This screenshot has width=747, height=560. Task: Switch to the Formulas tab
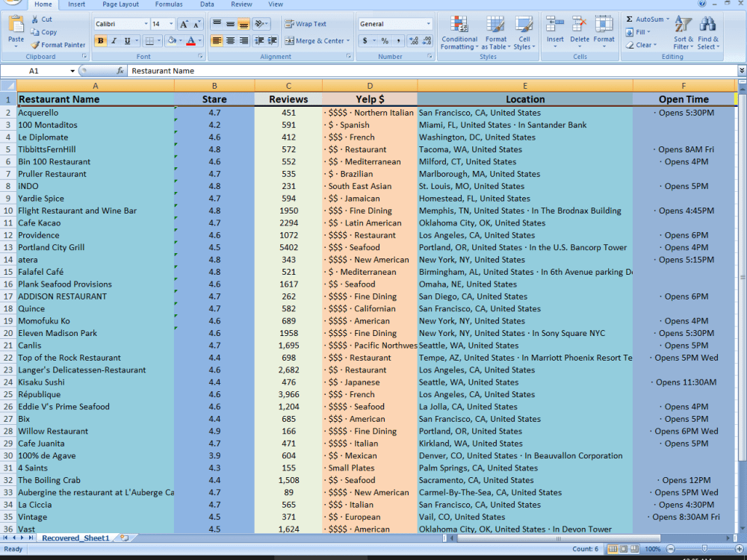coord(169,4)
